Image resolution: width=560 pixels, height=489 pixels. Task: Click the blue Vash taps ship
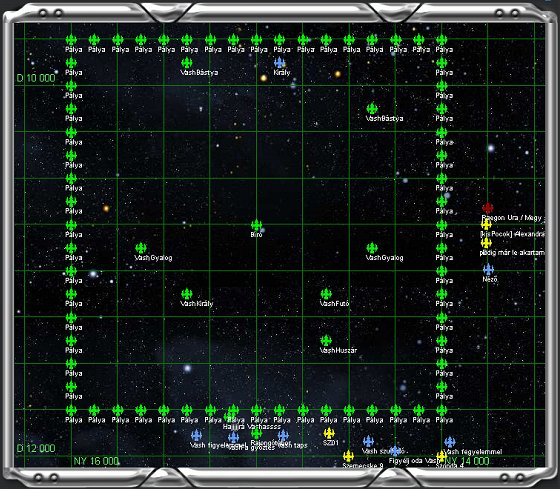pyautogui.click(x=283, y=435)
